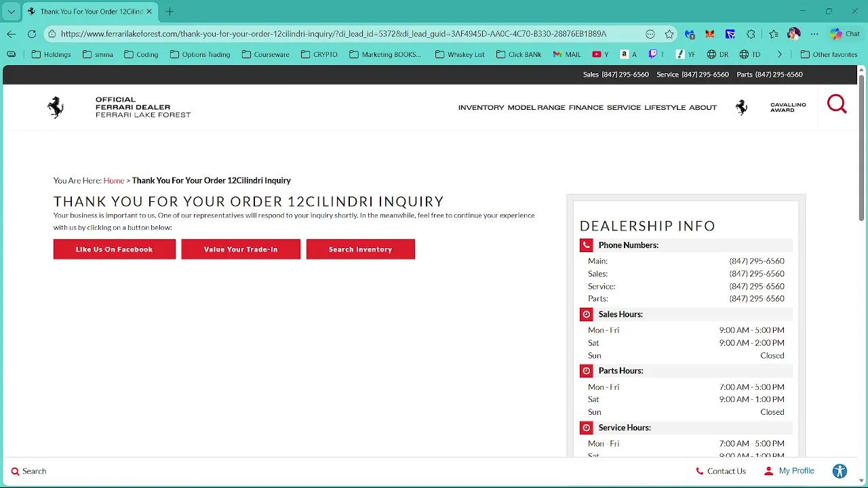Reload the page with refresh icon
This screenshot has width=868, height=488.
click(32, 34)
